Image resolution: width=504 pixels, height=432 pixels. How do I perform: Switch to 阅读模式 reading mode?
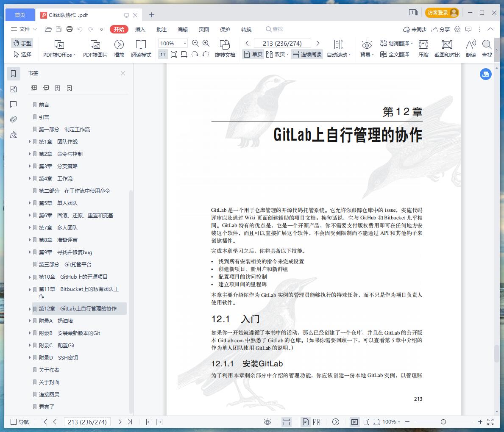[x=141, y=49]
